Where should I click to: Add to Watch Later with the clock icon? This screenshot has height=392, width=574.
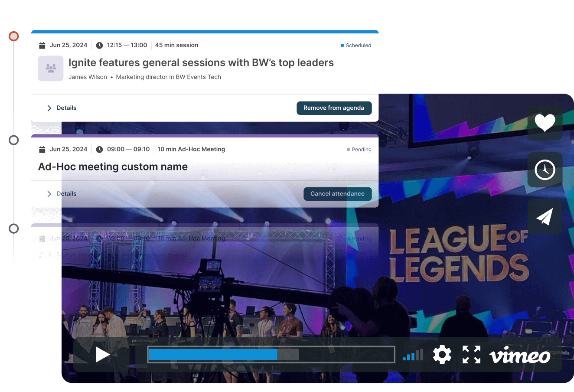[545, 170]
